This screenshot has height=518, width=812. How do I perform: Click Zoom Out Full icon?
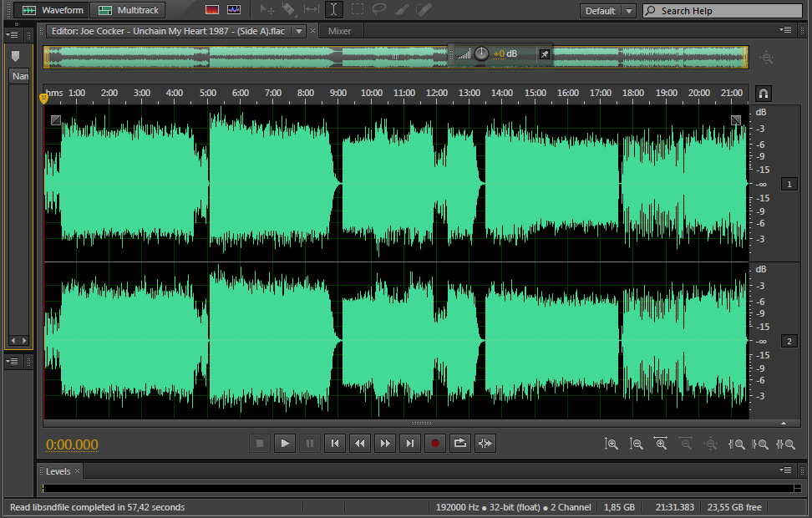[710, 444]
